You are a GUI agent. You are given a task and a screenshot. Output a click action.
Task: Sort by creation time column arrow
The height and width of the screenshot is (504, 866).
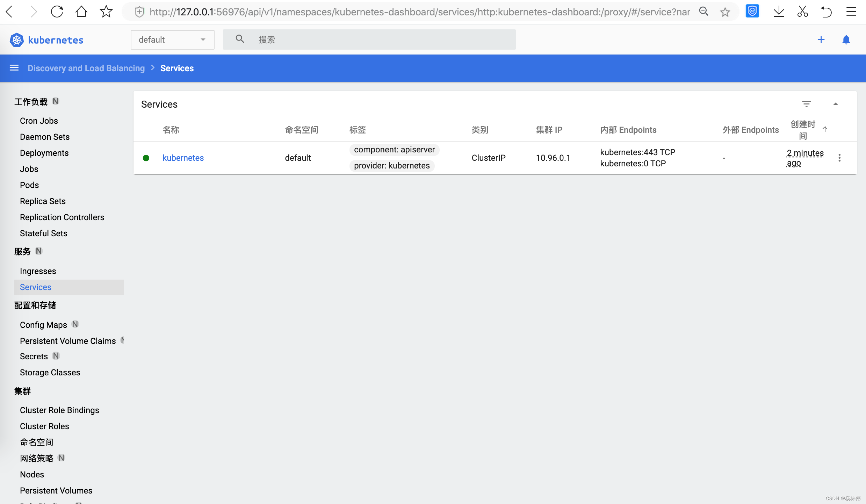point(825,130)
